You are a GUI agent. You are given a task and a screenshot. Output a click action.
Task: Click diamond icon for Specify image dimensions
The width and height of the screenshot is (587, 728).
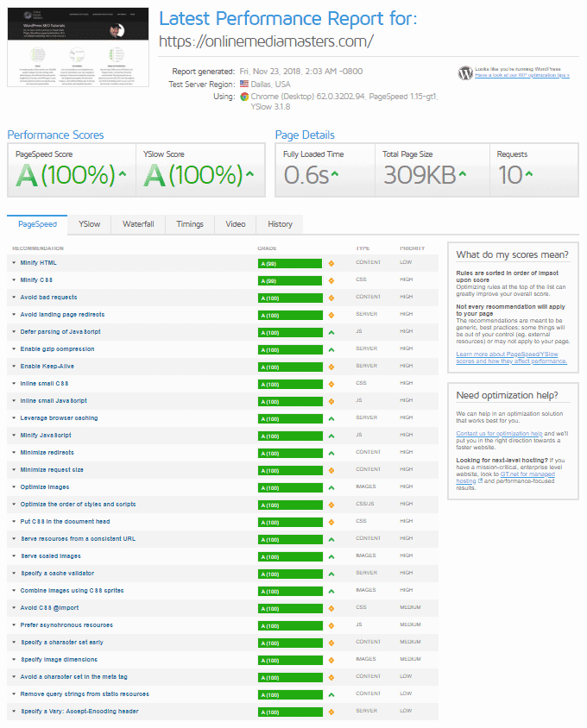331,660
